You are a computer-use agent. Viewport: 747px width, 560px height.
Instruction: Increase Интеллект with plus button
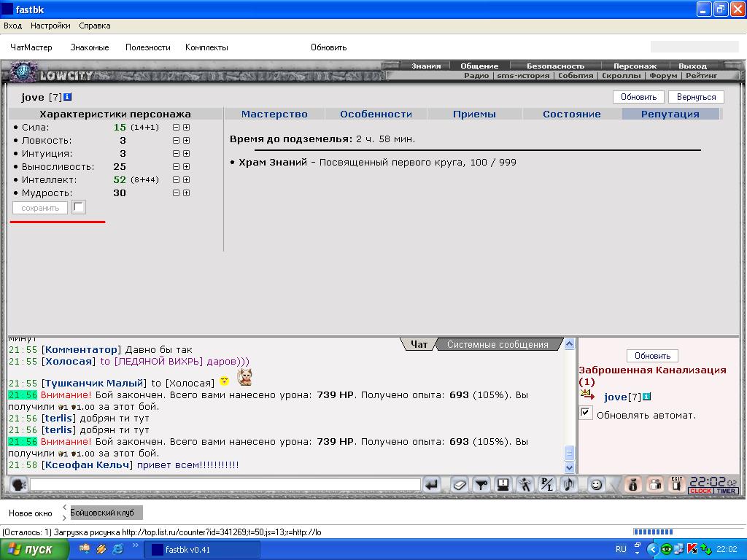coord(186,179)
